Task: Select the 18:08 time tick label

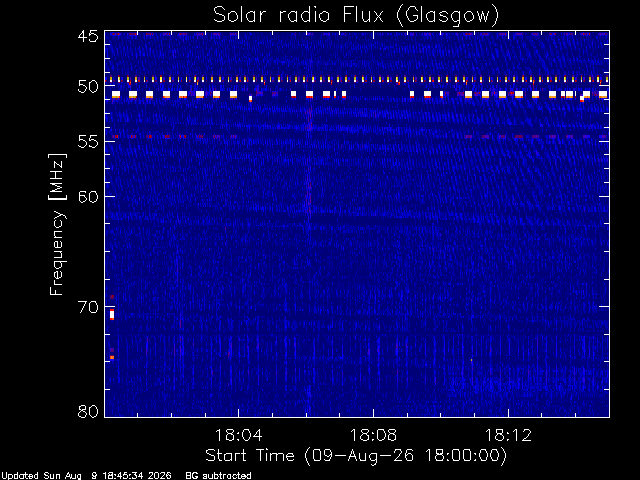Action: (x=373, y=435)
